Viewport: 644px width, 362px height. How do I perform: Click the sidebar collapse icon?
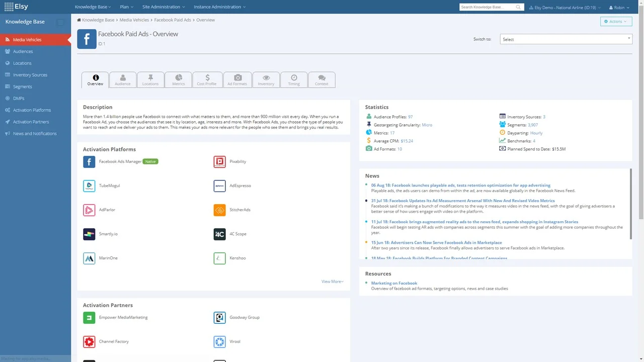pos(60,22)
